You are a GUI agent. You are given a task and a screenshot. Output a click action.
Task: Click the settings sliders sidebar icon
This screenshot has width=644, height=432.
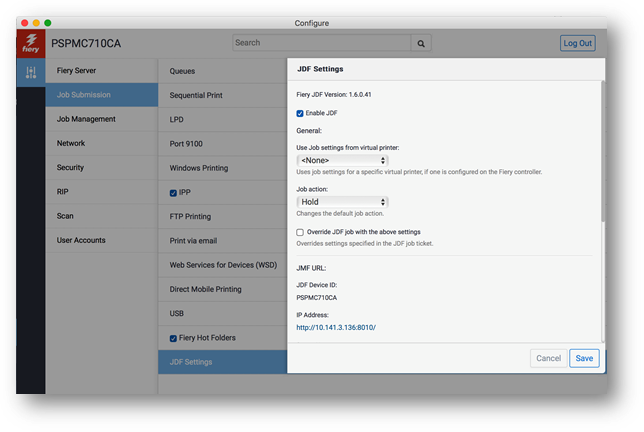[x=31, y=72]
